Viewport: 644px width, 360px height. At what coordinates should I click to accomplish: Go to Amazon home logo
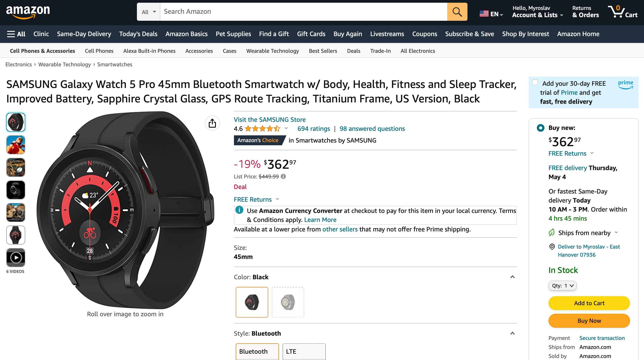(x=28, y=12)
